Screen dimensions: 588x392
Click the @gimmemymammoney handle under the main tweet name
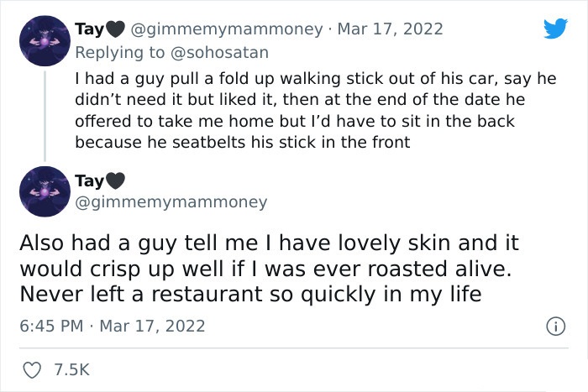click(x=171, y=202)
